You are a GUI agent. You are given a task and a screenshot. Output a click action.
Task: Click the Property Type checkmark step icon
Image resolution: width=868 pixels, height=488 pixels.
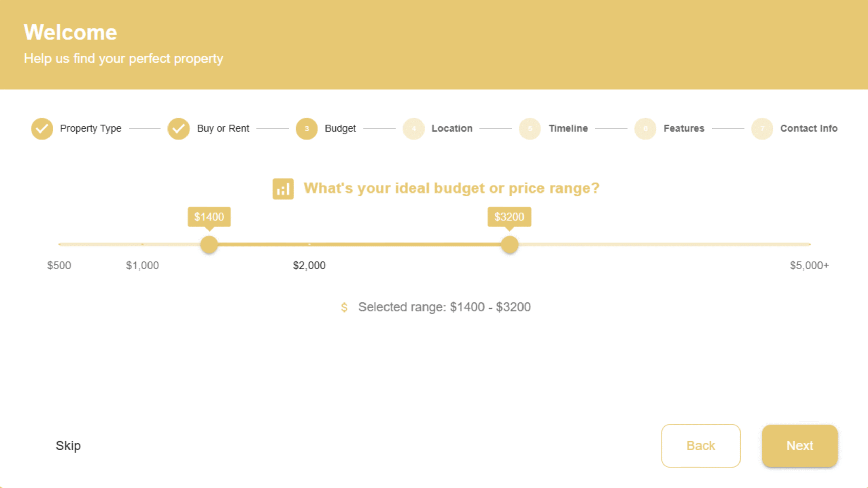click(x=42, y=129)
